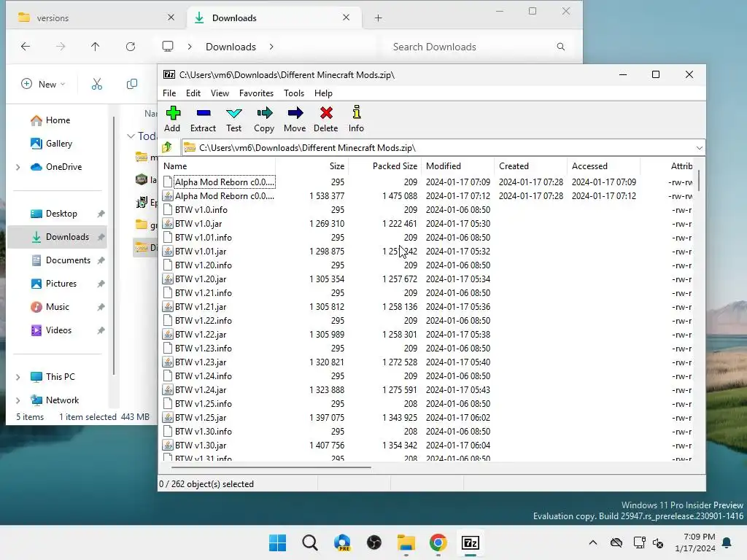This screenshot has width=747, height=560.
Task: Open the Edit menu
Action: pos(193,93)
